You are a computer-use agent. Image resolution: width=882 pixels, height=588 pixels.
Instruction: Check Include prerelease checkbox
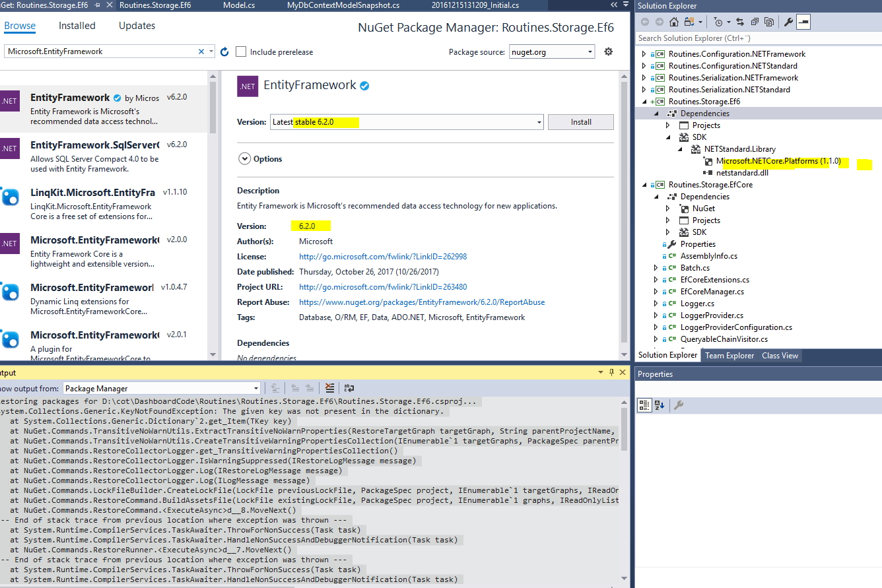(x=241, y=51)
